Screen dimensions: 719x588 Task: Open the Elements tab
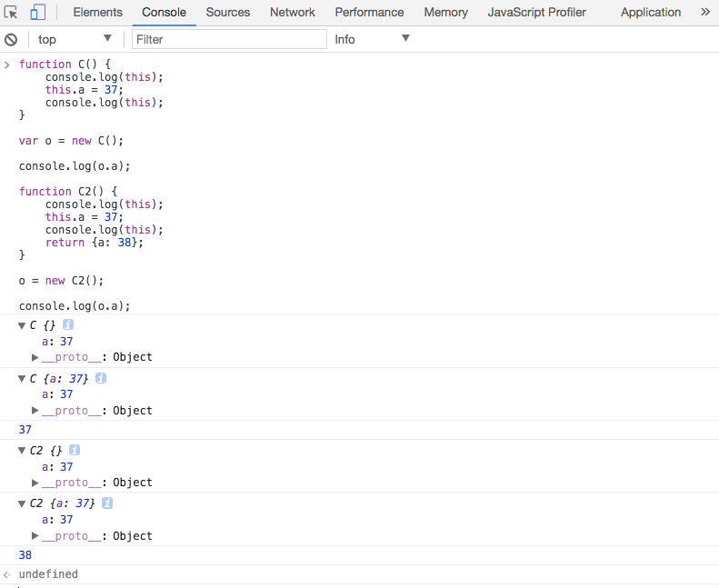97,13
